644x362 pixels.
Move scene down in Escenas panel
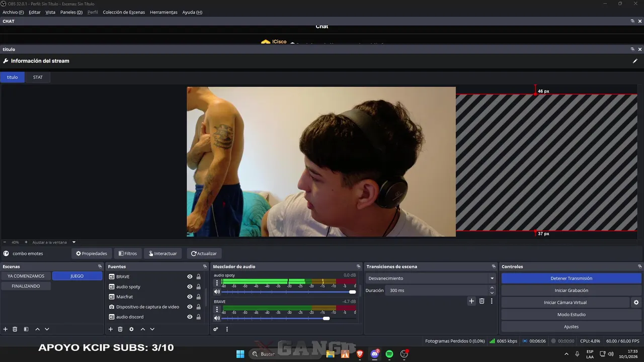pos(47,329)
